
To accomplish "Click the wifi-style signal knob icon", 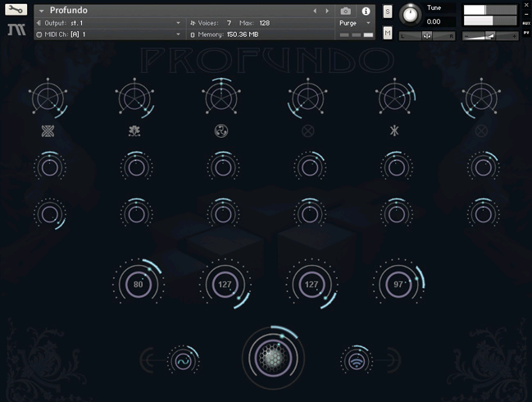I will (x=356, y=361).
